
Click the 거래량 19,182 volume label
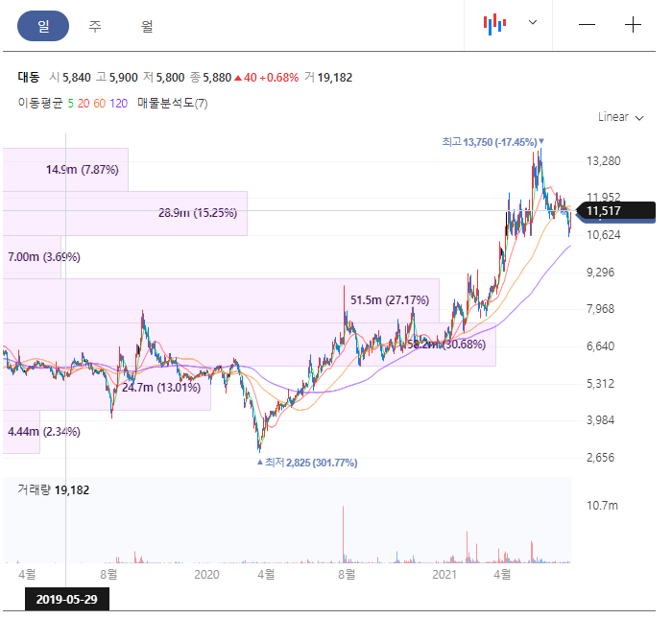pos(53,489)
